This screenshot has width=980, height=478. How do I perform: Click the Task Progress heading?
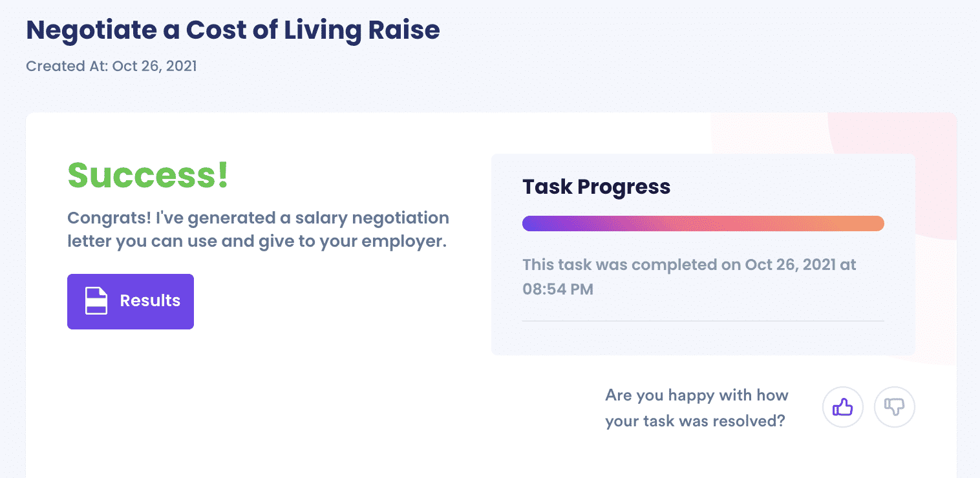(x=596, y=187)
